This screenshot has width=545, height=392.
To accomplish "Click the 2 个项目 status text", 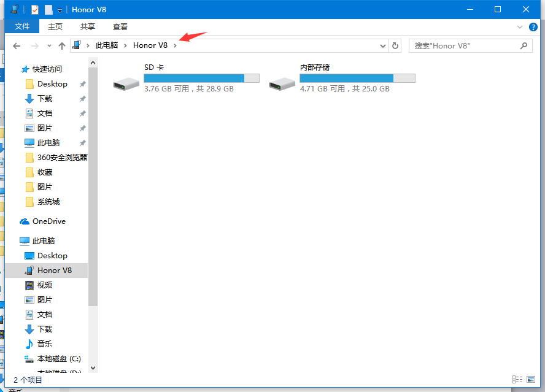I will [x=28, y=380].
